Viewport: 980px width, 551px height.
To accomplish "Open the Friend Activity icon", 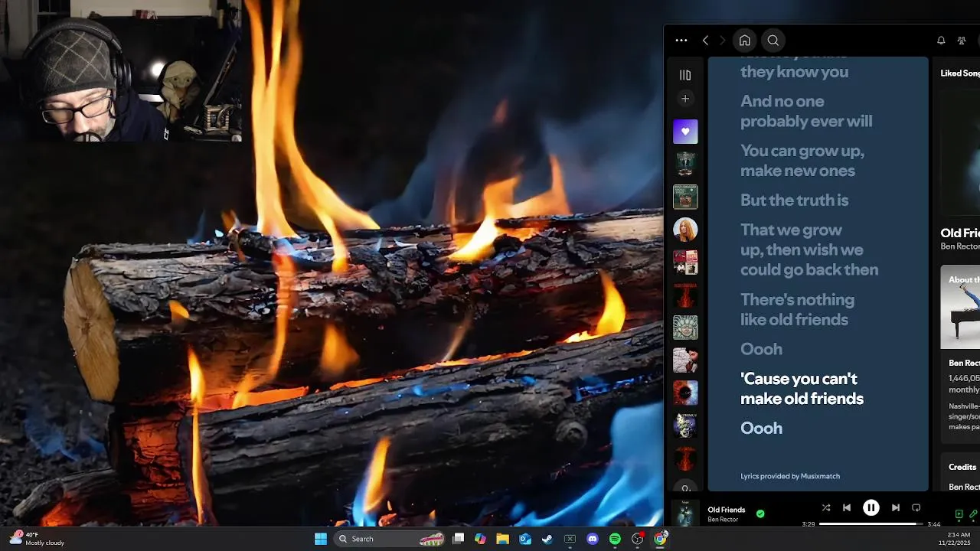I will 962,41.
